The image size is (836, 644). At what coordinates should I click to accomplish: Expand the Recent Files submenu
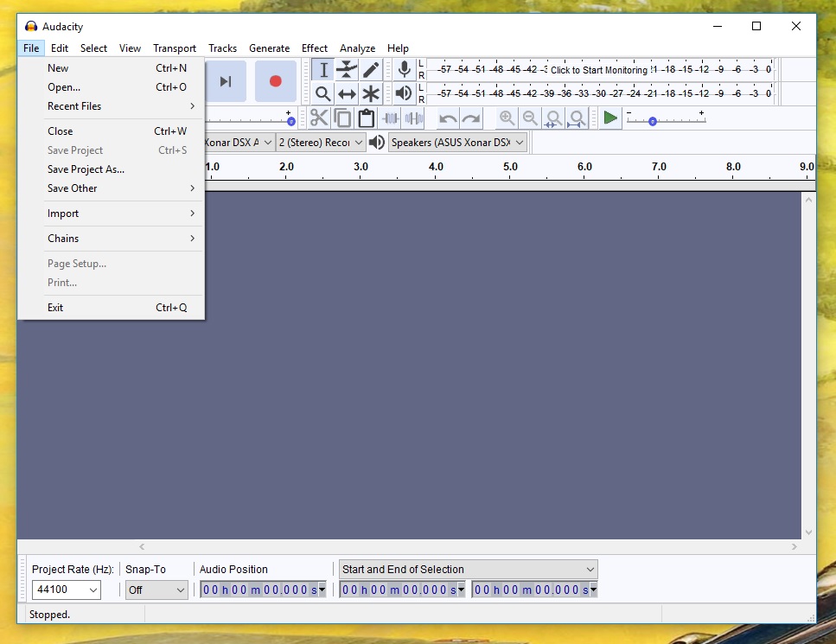click(x=111, y=106)
